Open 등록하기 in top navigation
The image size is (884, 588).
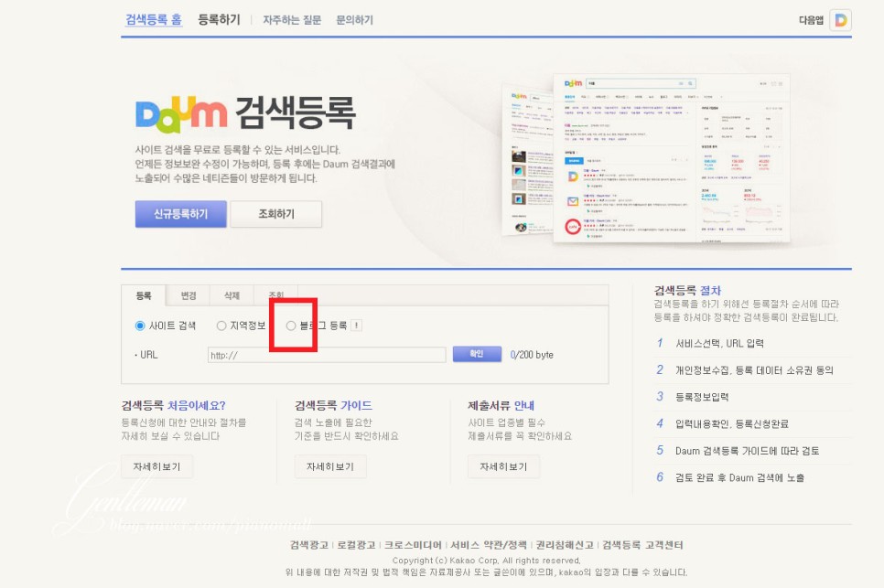pos(219,20)
